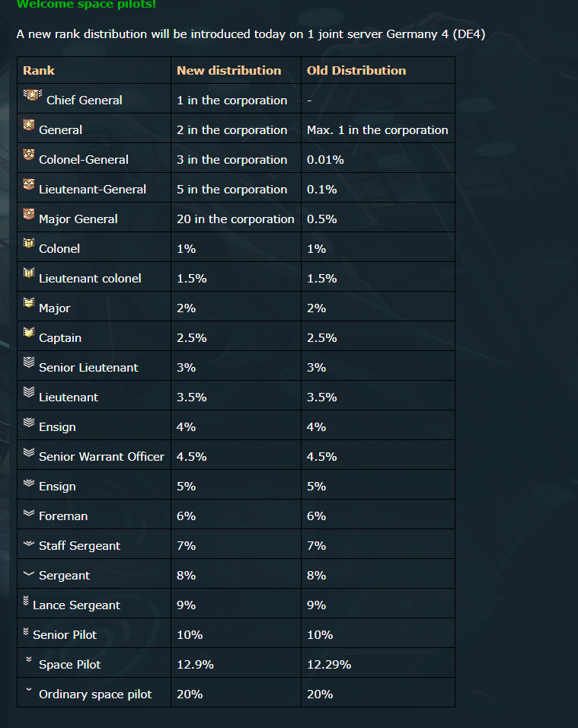The height and width of the screenshot is (728, 578).
Task: Click the Colonel rank insignia icon
Action: point(29,243)
